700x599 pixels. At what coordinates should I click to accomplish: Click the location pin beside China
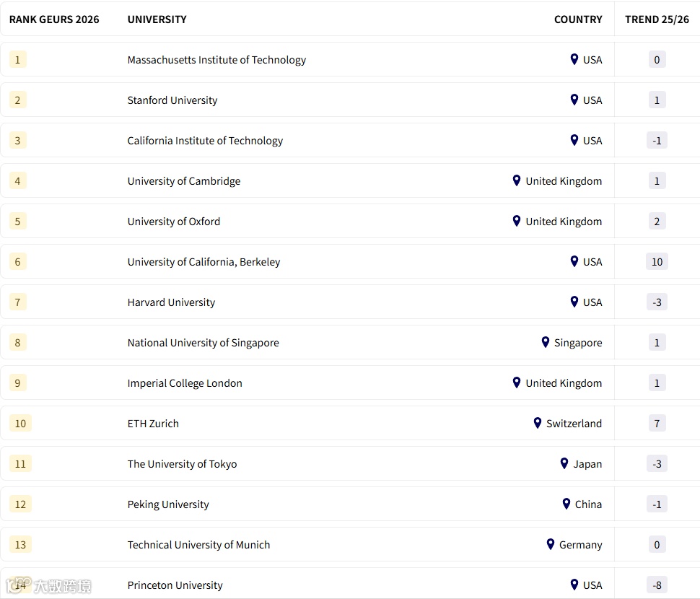[566, 504]
